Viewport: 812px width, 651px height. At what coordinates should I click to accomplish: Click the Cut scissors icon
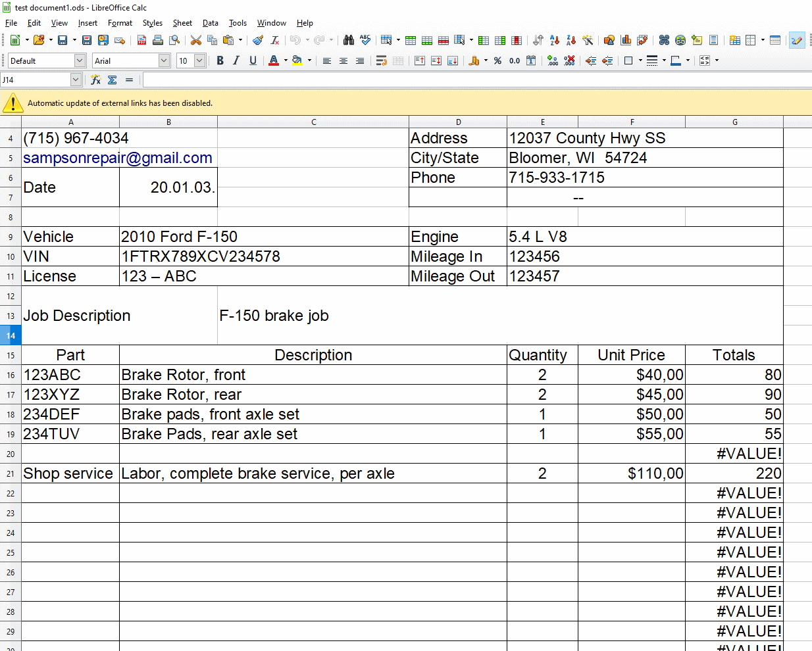point(195,41)
